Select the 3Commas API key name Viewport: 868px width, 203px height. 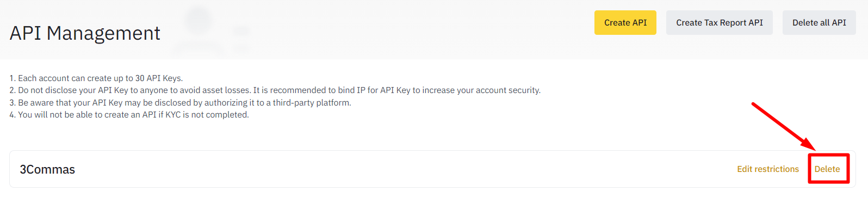point(47,169)
